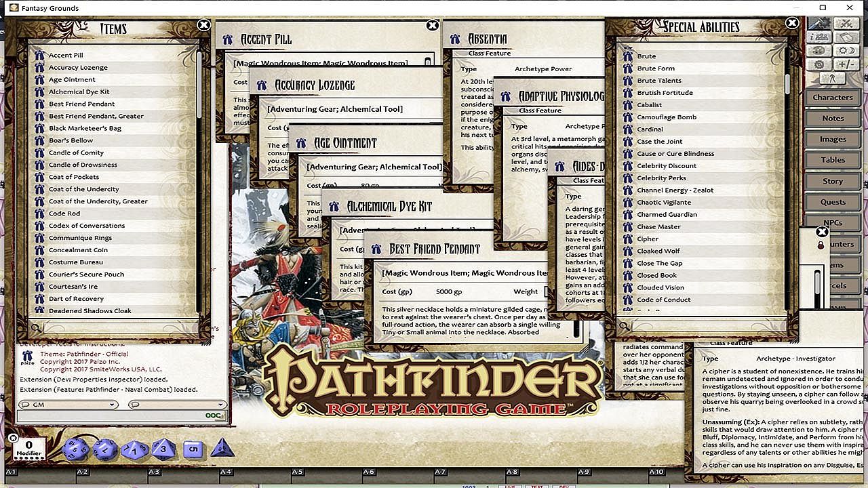Open the Images sidebar tab
868x488 pixels.
pyautogui.click(x=833, y=140)
